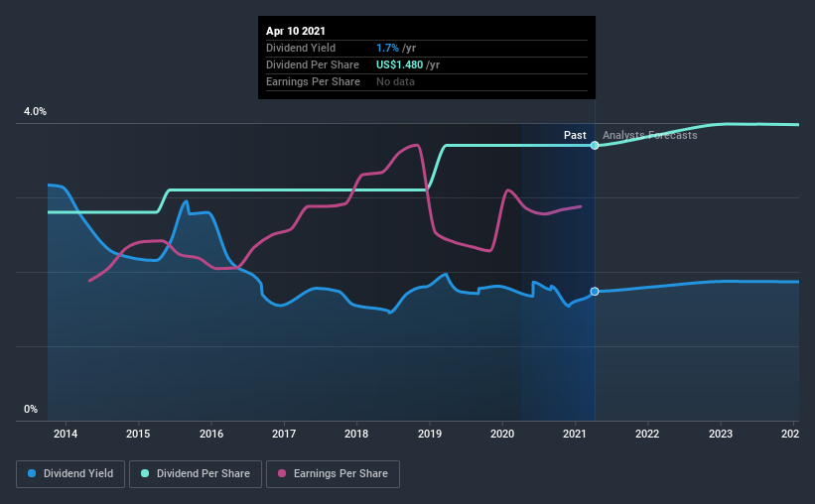Click the 1.7% dividend yield tooltip value
Screen dimensions: 815x504
click(388, 48)
